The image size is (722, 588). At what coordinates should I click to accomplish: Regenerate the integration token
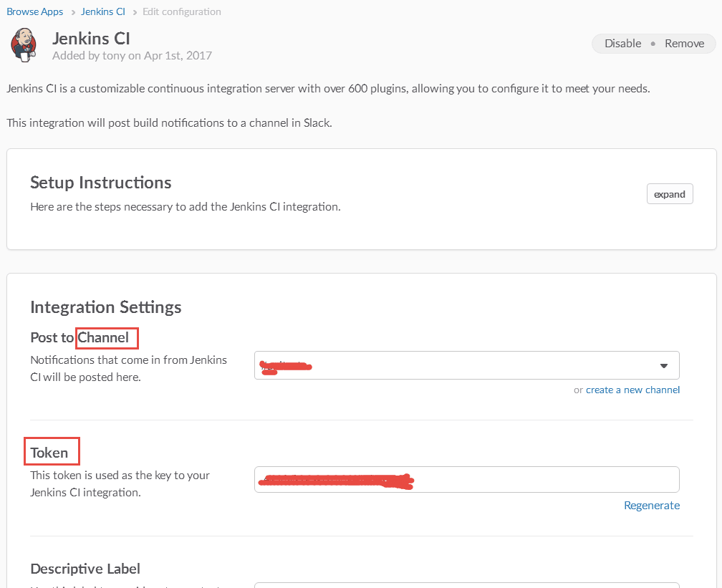click(652, 505)
